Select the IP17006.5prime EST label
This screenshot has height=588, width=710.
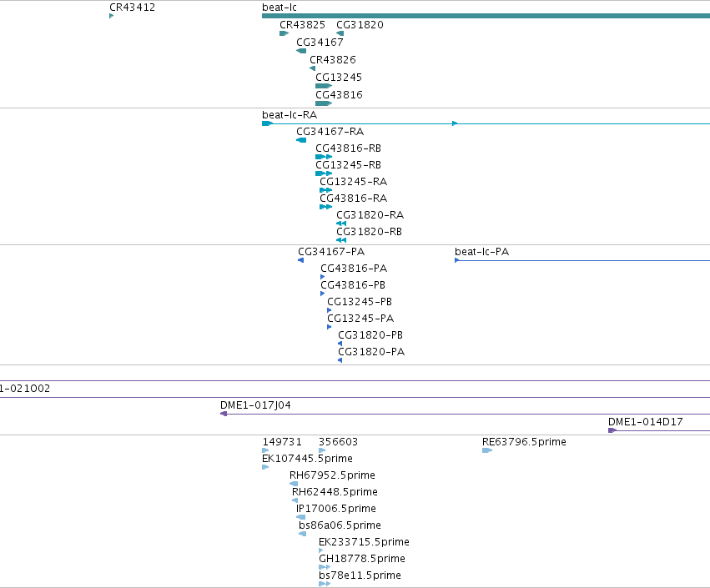(x=336, y=509)
